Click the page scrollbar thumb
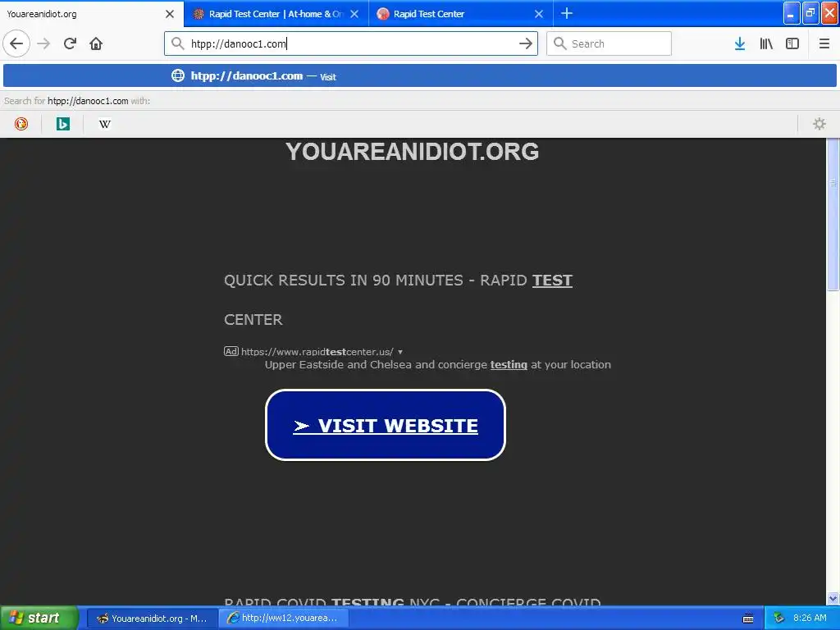840x630 pixels. [x=833, y=214]
